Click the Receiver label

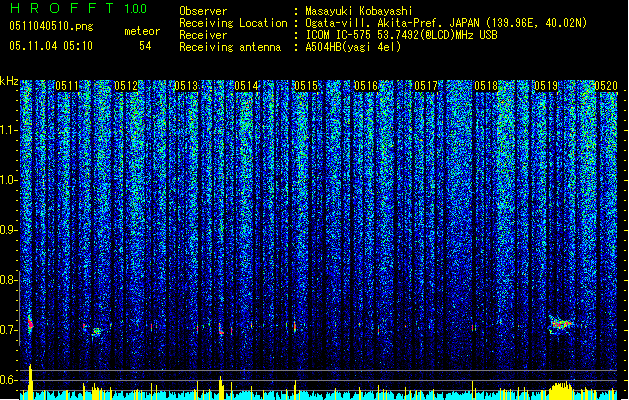tap(203, 35)
